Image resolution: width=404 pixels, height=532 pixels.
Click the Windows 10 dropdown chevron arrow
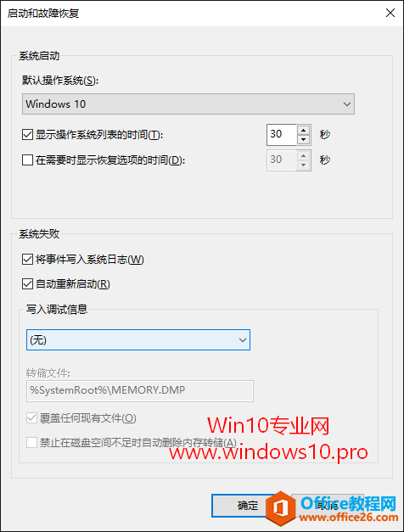[346, 104]
